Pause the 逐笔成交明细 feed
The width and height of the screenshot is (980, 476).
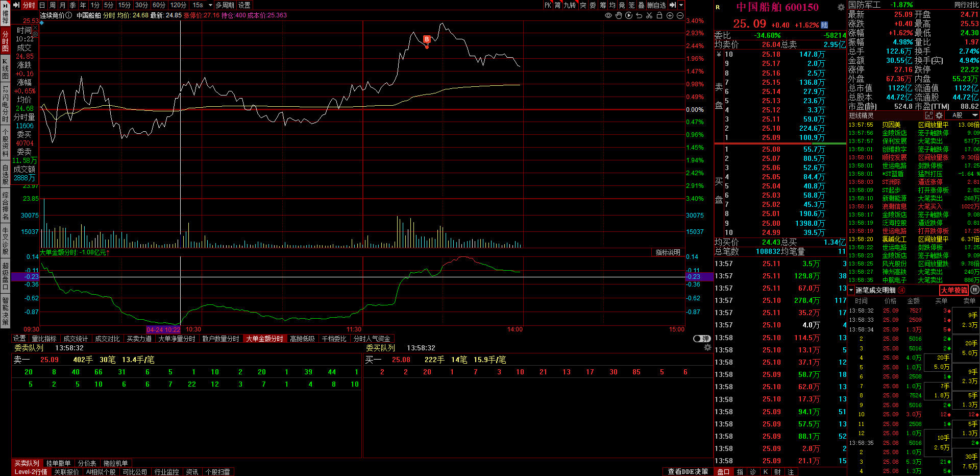click(x=974, y=290)
